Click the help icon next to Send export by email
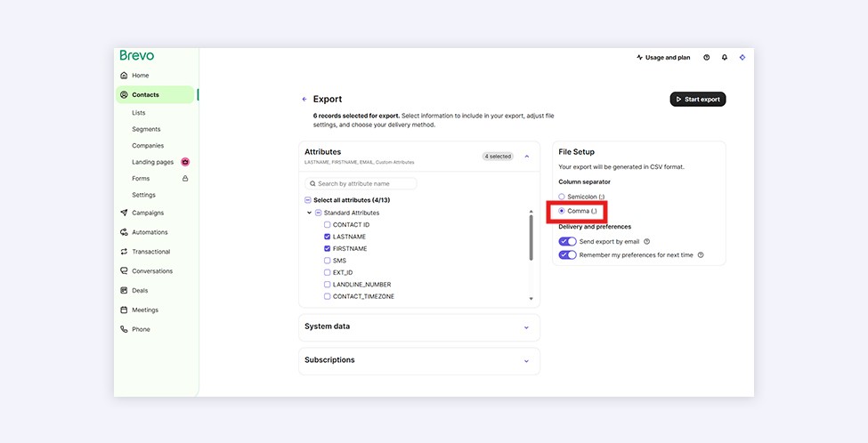The image size is (868, 443). (646, 242)
